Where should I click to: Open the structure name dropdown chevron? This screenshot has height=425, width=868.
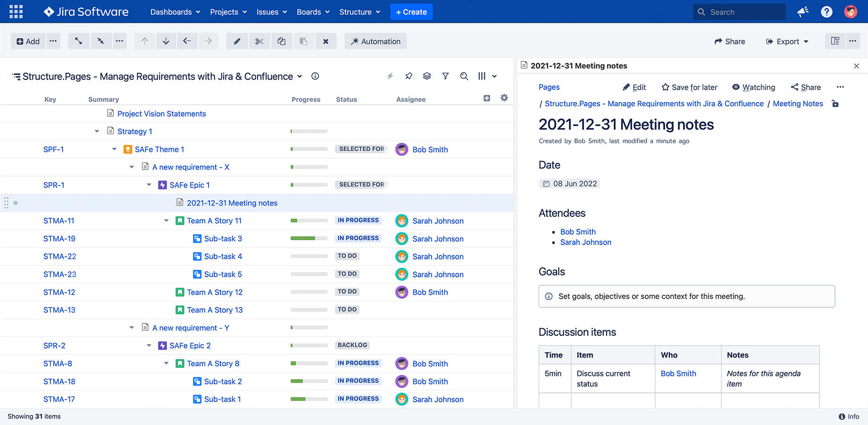click(299, 76)
